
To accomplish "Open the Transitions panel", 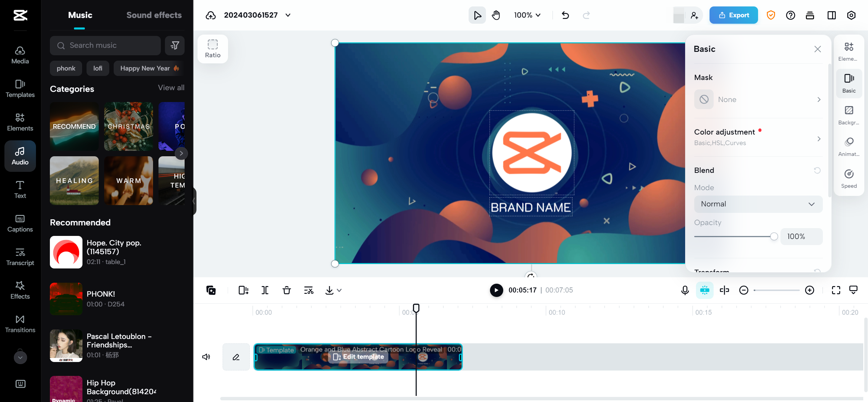I will 20,324.
